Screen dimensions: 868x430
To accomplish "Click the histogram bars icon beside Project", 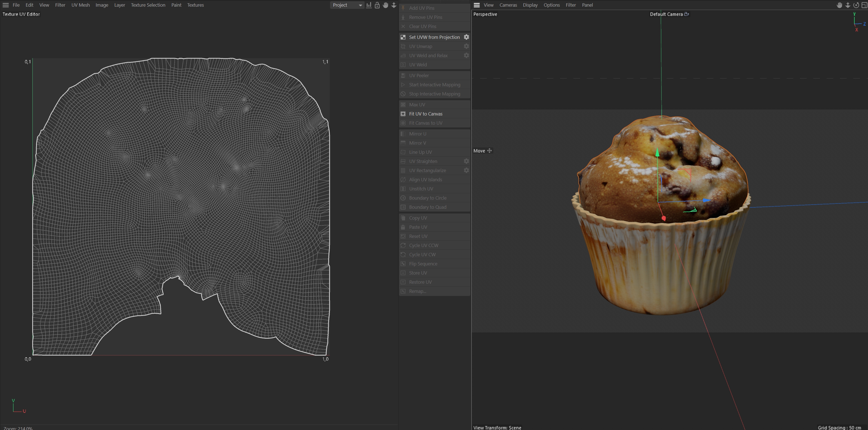I will coord(369,5).
